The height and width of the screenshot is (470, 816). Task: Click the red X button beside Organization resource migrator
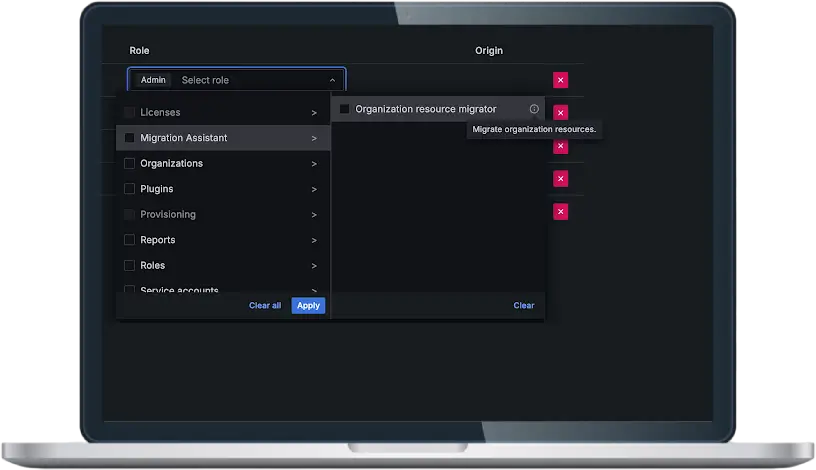(560, 112)
